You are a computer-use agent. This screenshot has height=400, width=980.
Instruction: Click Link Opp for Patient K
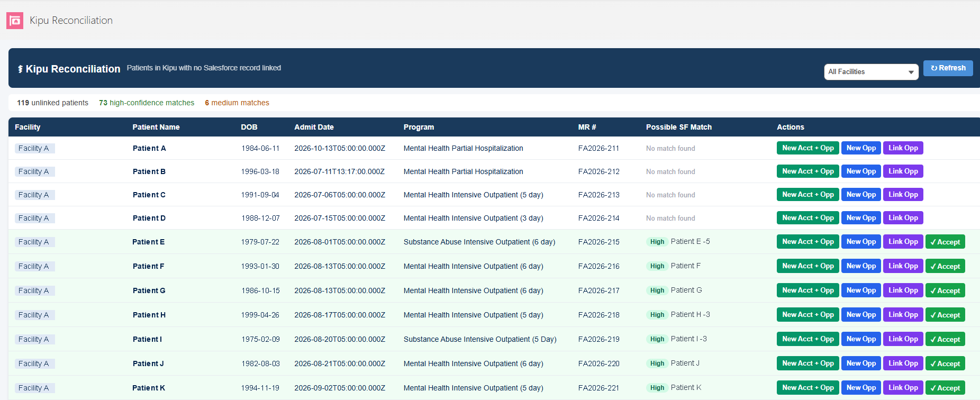coord(903,388)
